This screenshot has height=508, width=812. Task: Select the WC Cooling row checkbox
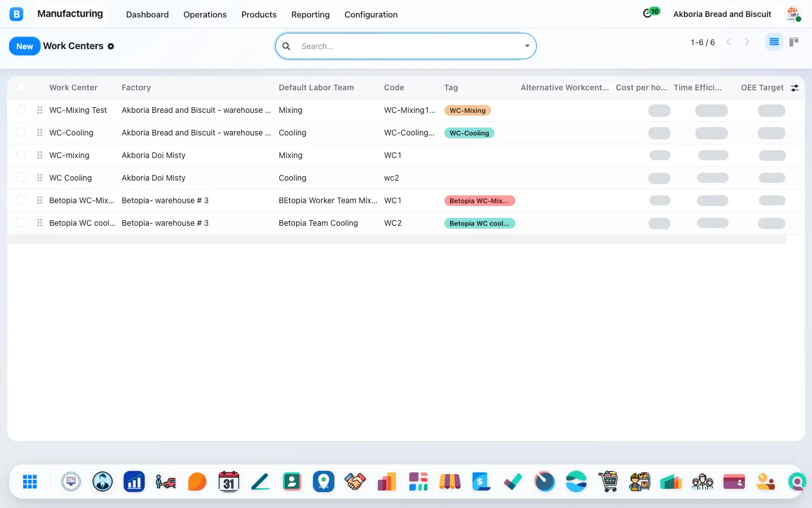pyautogui.click(x=21, y=177)
